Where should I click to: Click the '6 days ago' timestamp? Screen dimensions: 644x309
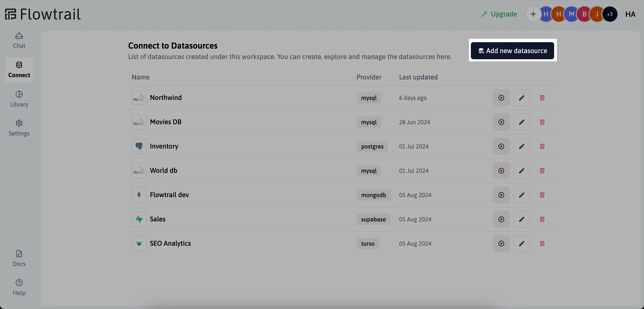[413, 98]
